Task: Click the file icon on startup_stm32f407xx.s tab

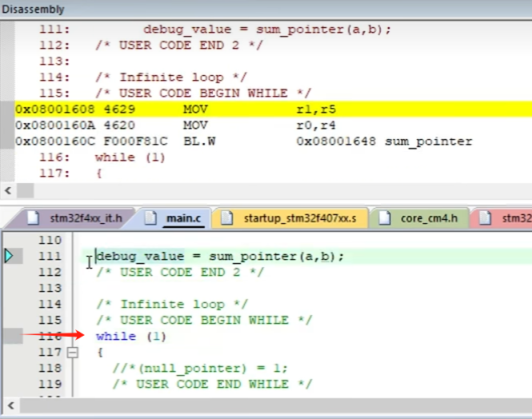Action: click(227, 218)
